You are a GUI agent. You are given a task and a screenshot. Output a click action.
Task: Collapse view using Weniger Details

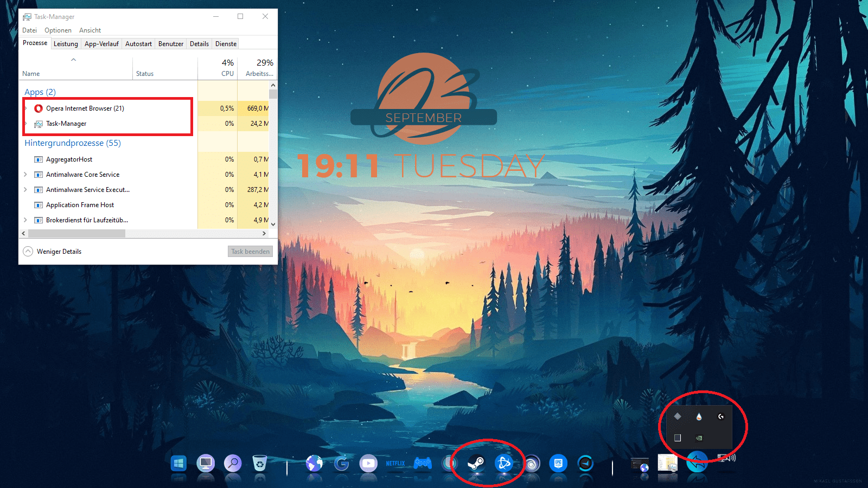(x=53, y=252)
